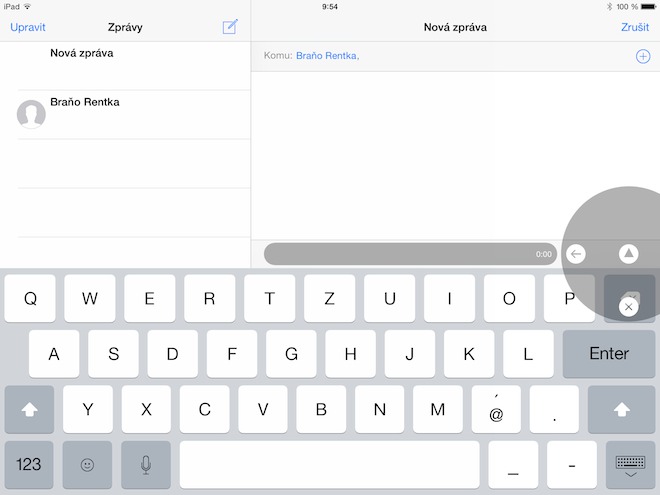Viewport: 660px width, 495px height.
Task: Tap the C key
Action: click(x=205, y=409)
